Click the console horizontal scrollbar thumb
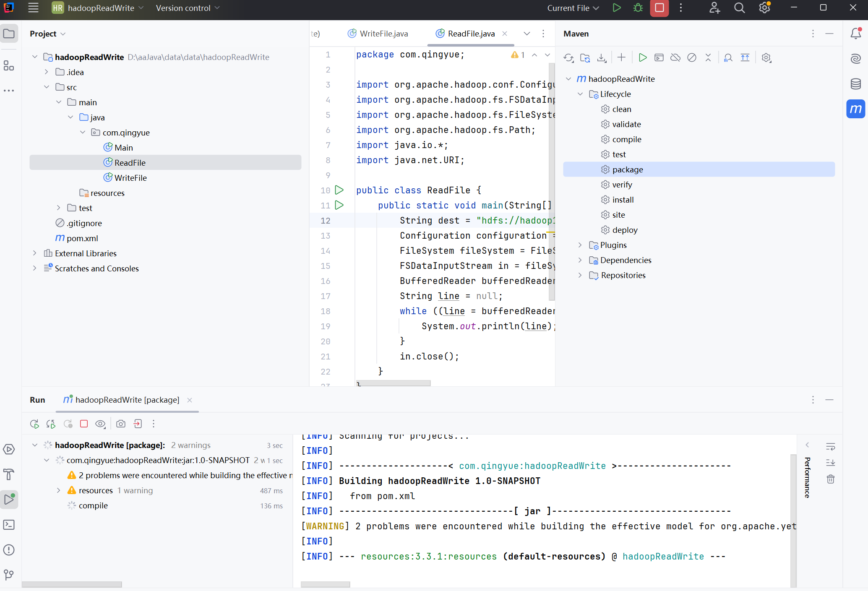Image resolution: width=868 pixels, height=591 pixels. (325, 584)
